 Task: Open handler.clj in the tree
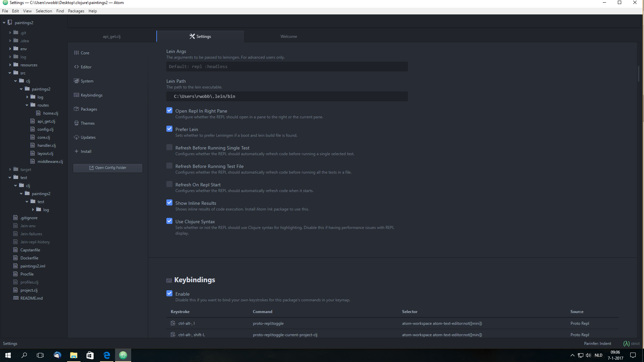pos(47,145)
